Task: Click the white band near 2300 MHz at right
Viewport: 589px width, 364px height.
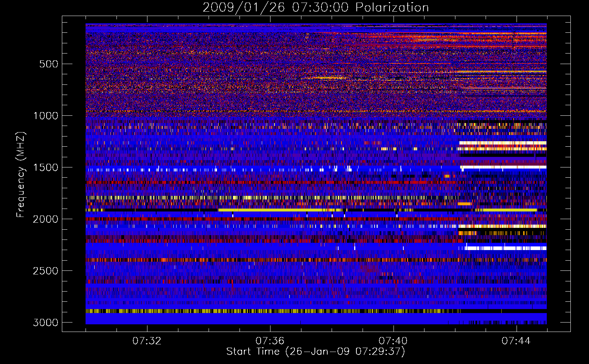Action: click(506, 248)
